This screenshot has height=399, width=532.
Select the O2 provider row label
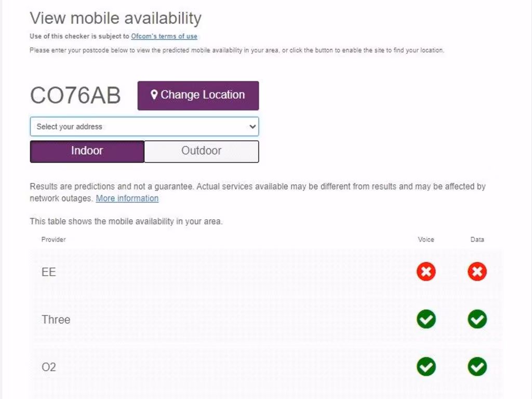tap(49, 367)
